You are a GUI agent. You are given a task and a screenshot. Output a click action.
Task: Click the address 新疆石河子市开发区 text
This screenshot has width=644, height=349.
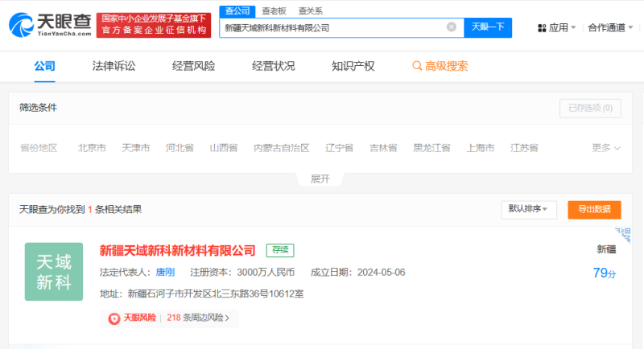click(202, 294)
